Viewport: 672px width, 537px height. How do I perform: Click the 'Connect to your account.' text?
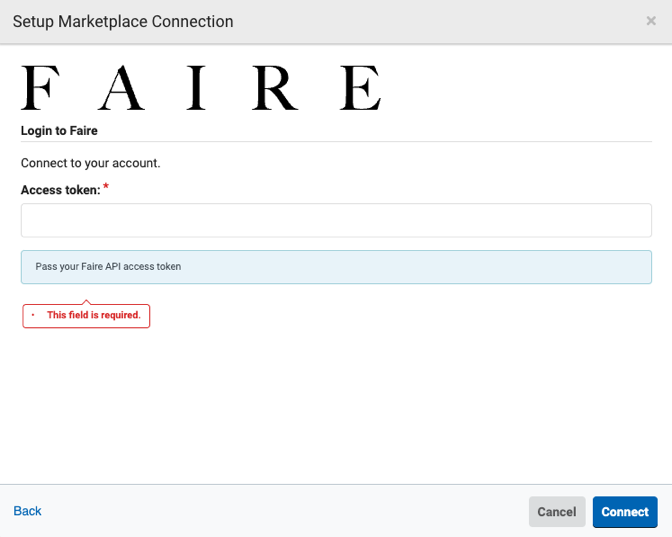point(90,163)
